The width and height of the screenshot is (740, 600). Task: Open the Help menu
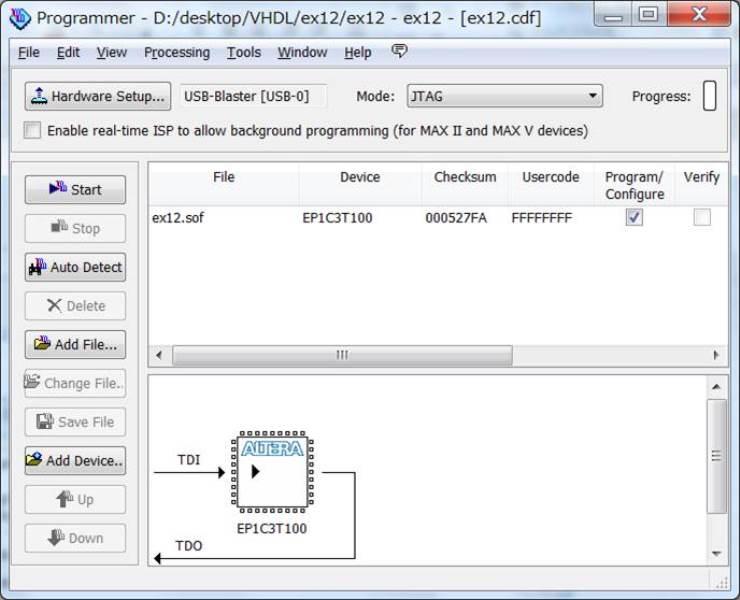click(358, 52)
